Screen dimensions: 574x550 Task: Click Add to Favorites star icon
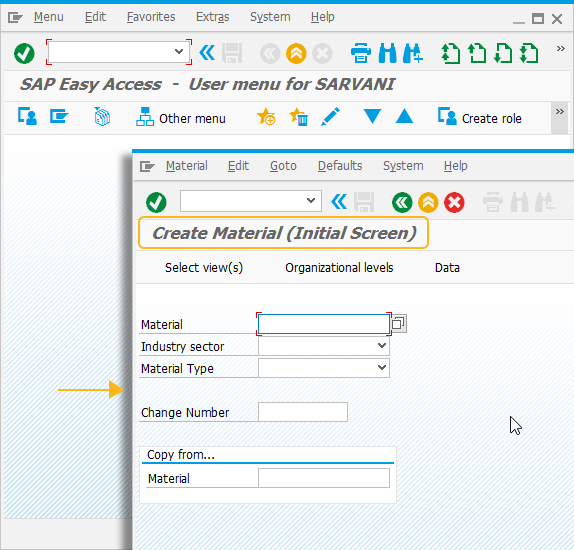pyautogui.click(x=266, y=117)
